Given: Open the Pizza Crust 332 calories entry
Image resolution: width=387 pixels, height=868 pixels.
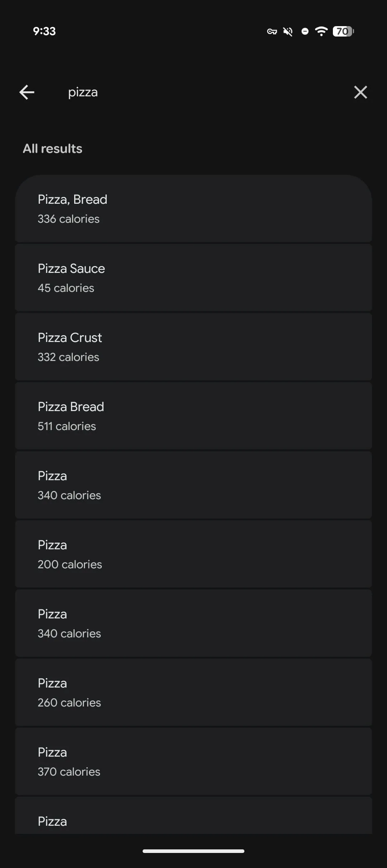Looking at the screenshot, I should coord(193,347).
